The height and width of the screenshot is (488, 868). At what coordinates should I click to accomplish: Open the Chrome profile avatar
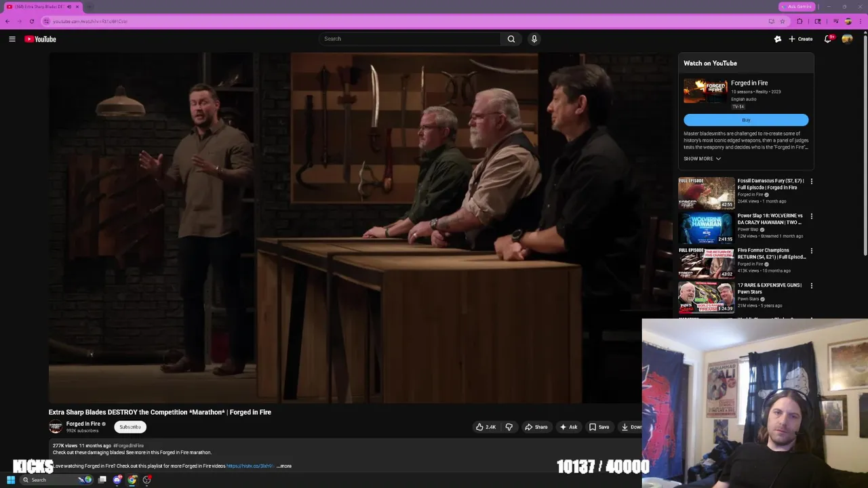tap(848, 21)
